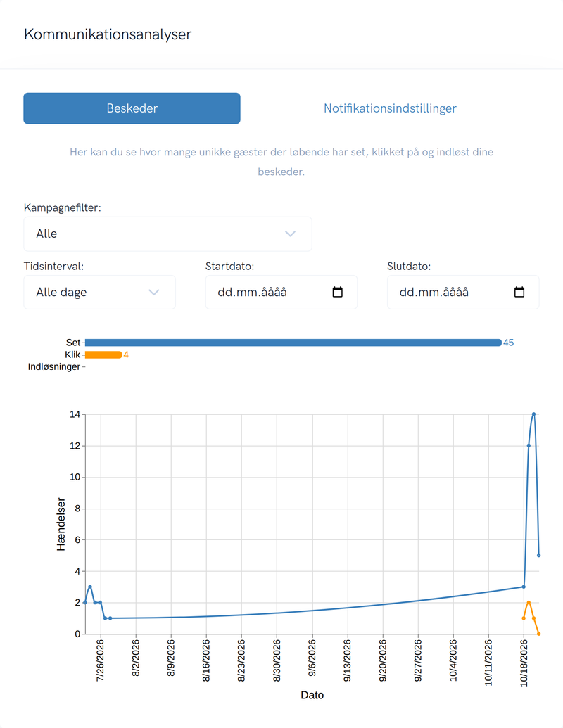The height and width of the screenshot is (728, 563).
Task: Click the blue peak data point at 14
Action: click(x=533, y=414)
